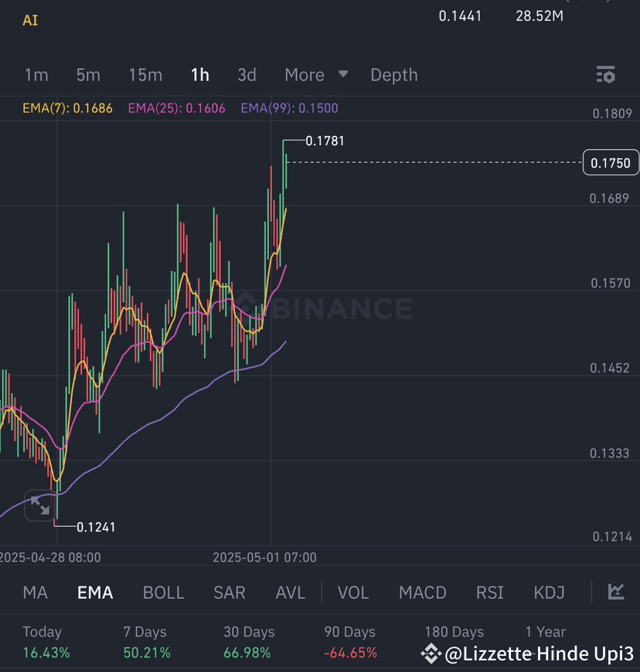This screenshot has width=640, height=672.
Task: Open the Depth view
Action: coord(394,75)
